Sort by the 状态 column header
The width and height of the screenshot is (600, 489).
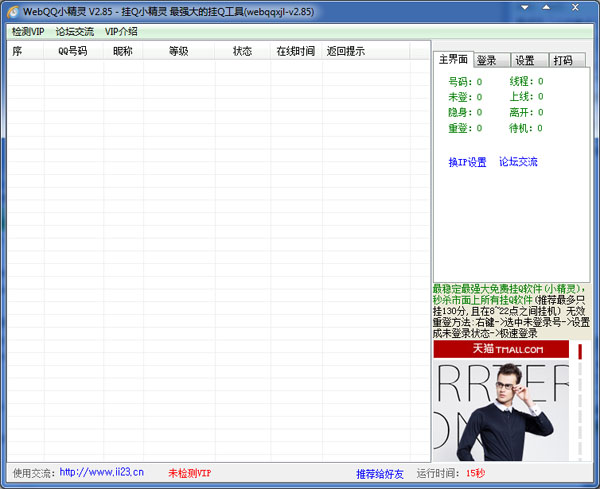click(243, 51)
